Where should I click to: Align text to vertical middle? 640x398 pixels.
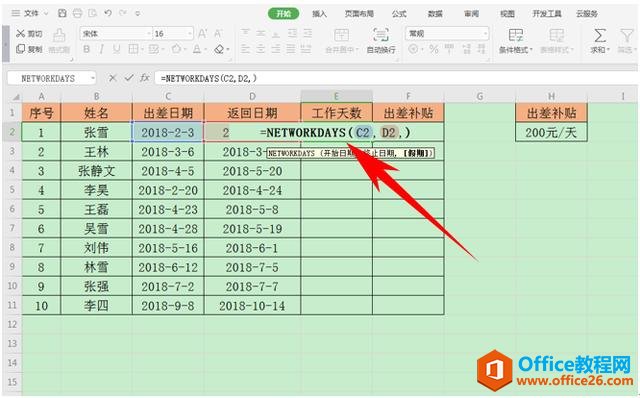coord(260,33)
